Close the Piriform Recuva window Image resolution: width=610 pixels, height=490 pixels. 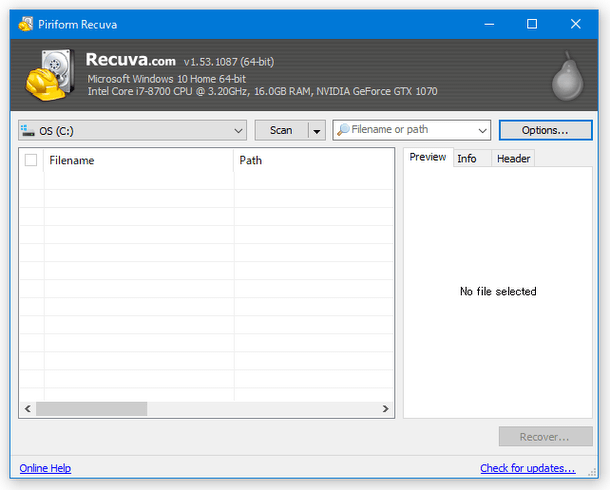click(576, 24)
